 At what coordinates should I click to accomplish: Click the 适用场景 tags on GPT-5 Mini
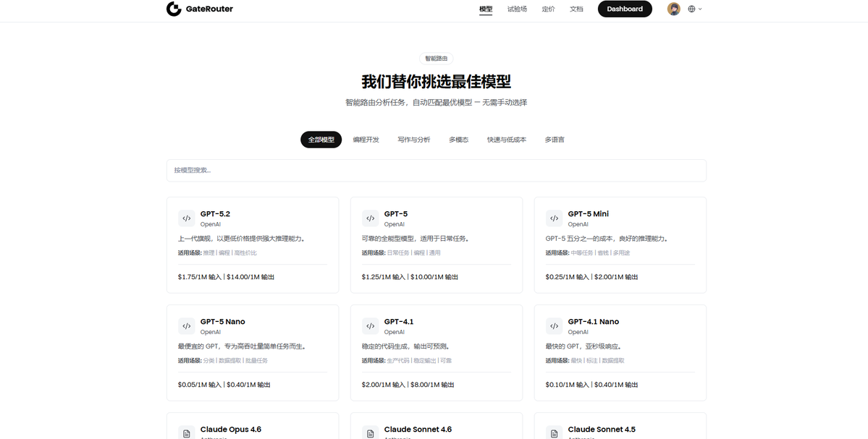(588, 252)
